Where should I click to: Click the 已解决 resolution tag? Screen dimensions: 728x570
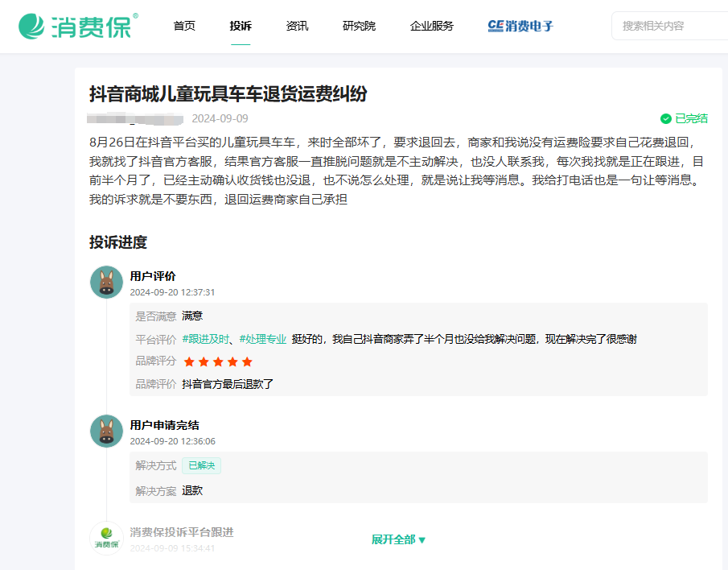(201, 465)
